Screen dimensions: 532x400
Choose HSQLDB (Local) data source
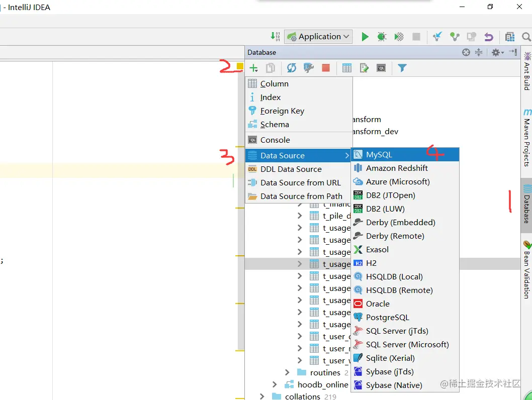click(x=405, y=276)
